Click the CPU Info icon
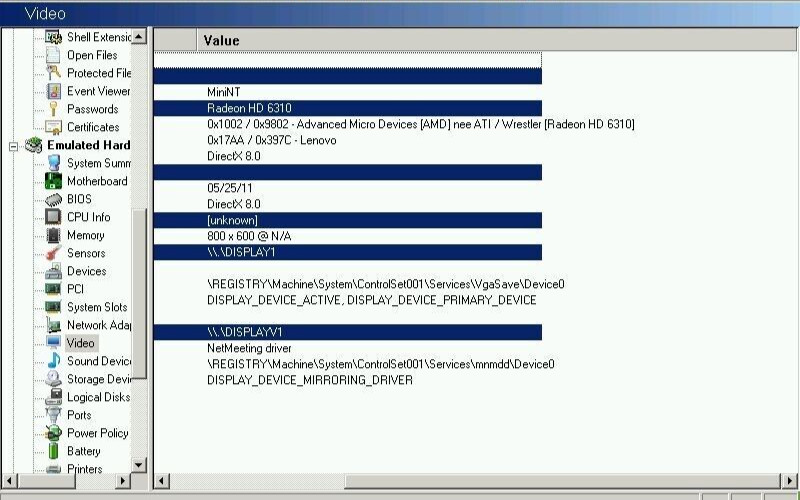Viewport: 800px width, 500px height. [53, 217]
